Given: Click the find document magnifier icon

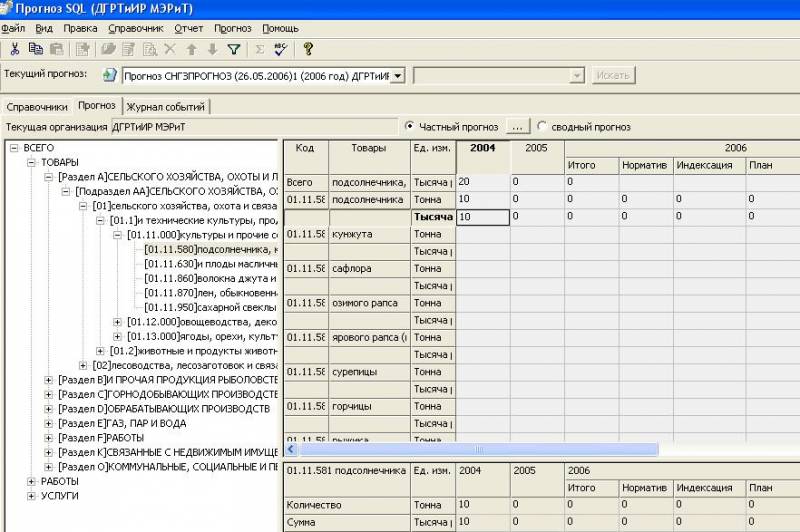Looking at the screenshot, I should click(x=149, y=49).
